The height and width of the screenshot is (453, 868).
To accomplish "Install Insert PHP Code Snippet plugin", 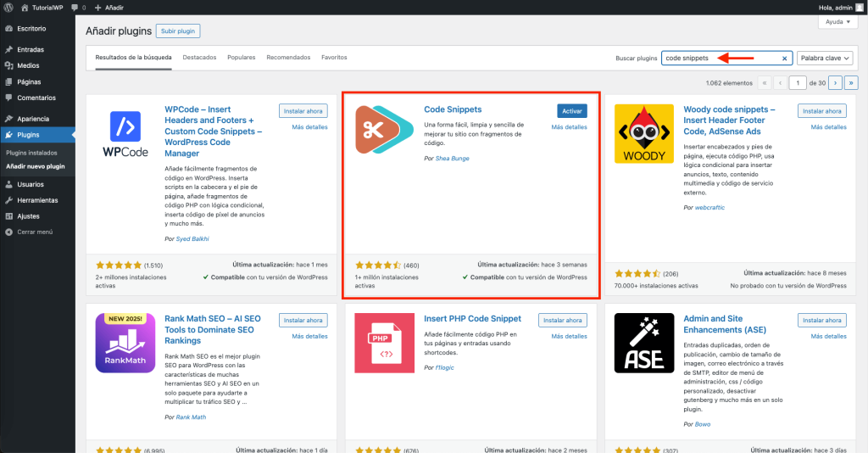I will click(x=563, y=321).
